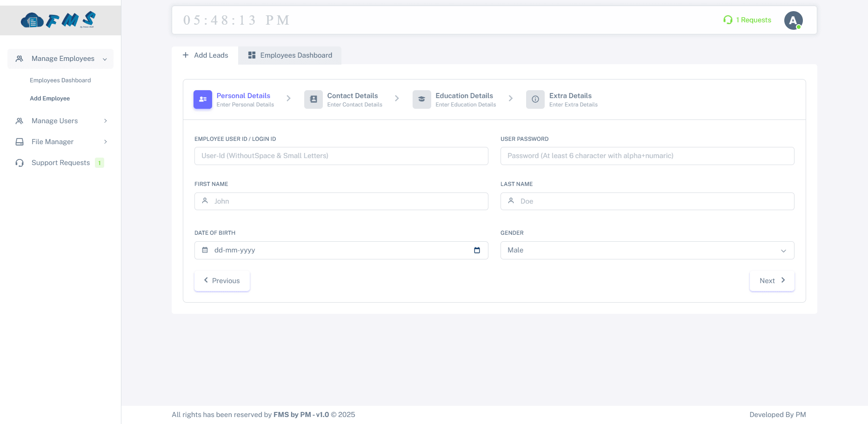868x424 pixels.
Task: Click the Next button
Action: [771, 280]
